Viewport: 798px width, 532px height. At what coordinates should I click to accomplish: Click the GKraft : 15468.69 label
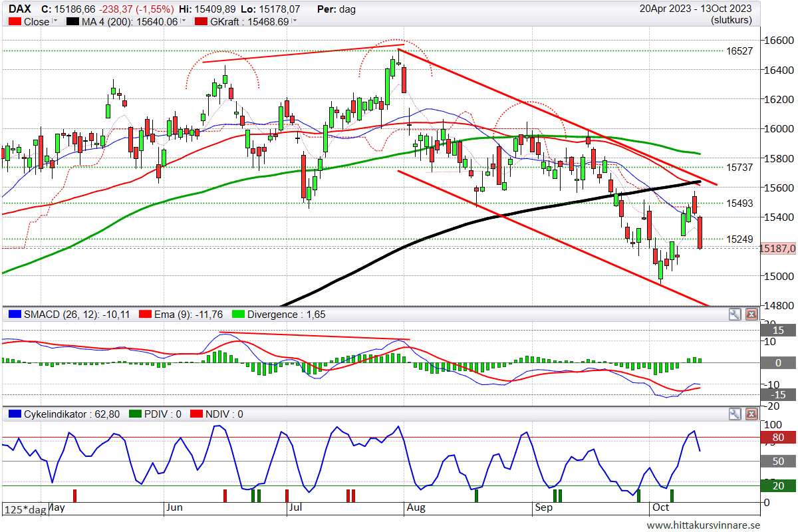pos(249,22)
